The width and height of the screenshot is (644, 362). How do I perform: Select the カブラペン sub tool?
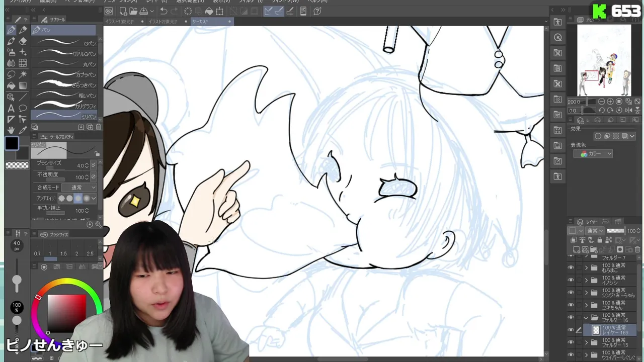tap(64, 74)
